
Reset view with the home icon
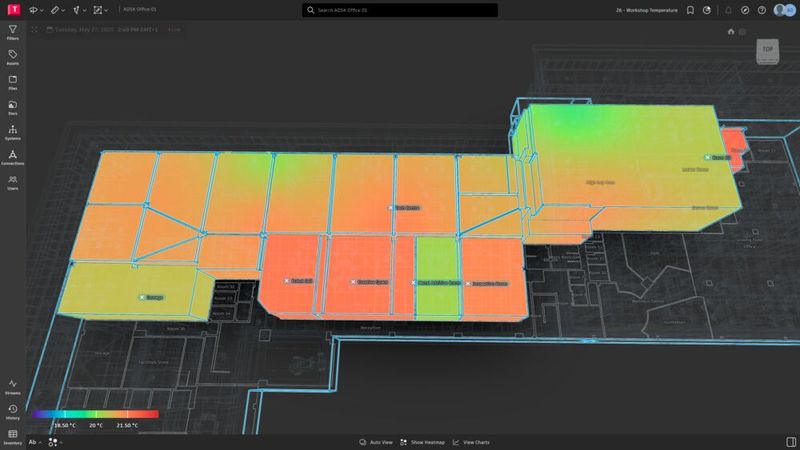tap(731, 32)
